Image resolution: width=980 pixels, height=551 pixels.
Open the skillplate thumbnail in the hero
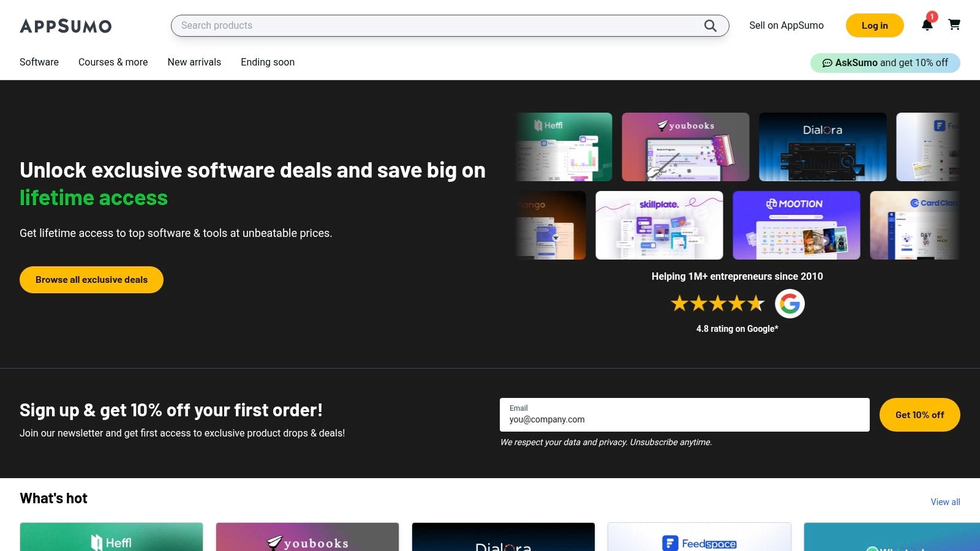(x=659, y=225)
